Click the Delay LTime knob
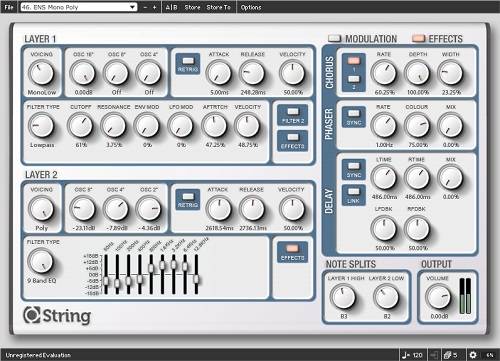Viewport: 500px width, 361px height. click(x=384, y=178)
